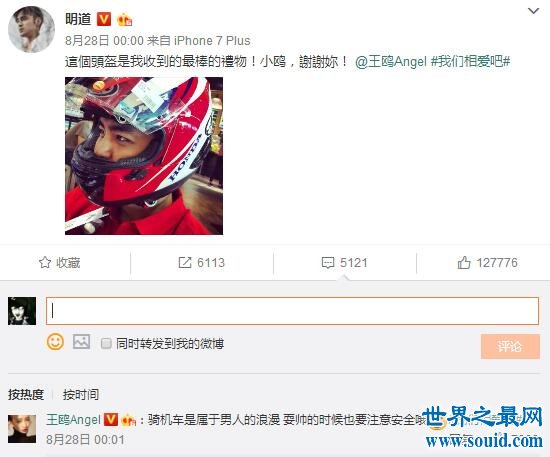550x457 pixels.
Task: Open commenter 王鸥Angel's profile link
Action: click(x=73, y=419)
